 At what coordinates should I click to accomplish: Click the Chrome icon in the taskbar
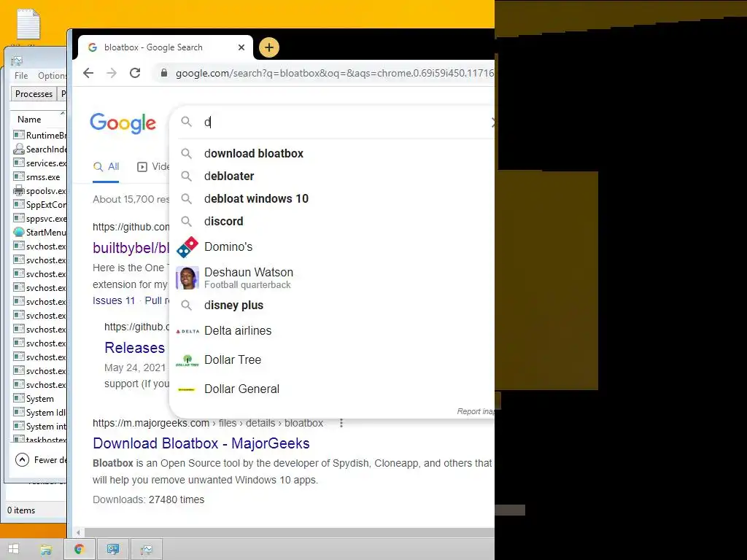[79, 550]
